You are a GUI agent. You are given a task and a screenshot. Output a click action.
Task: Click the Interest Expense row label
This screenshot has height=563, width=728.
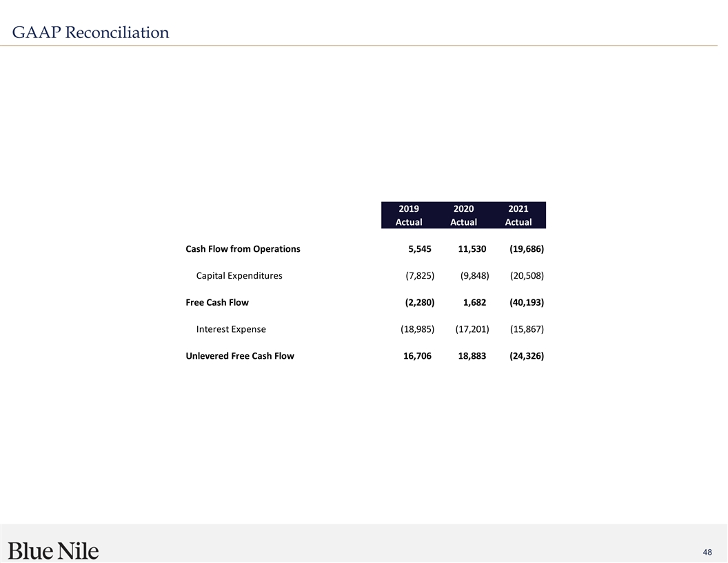tap(231, 329)
